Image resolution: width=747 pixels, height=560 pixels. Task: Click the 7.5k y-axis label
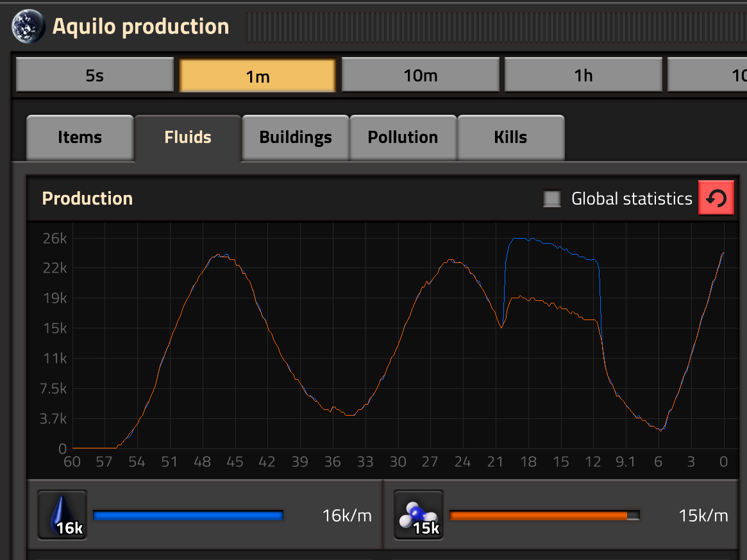click(53, 389)
